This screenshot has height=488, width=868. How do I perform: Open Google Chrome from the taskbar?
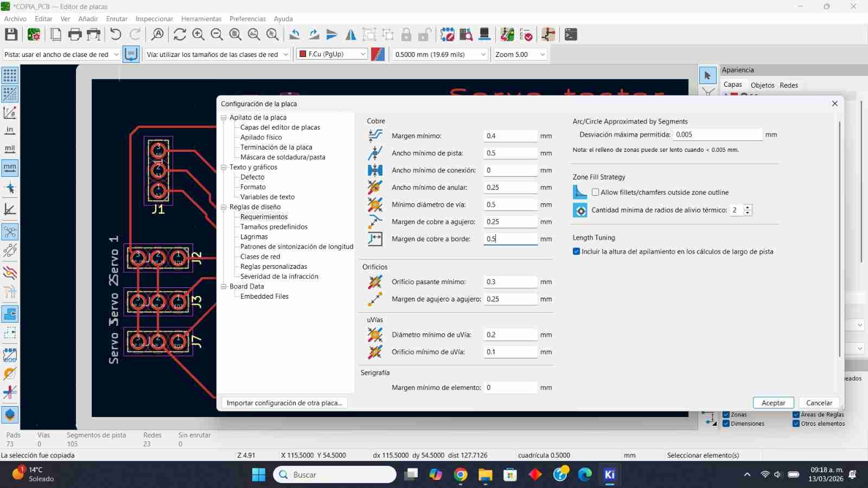[x=461, y=475]
